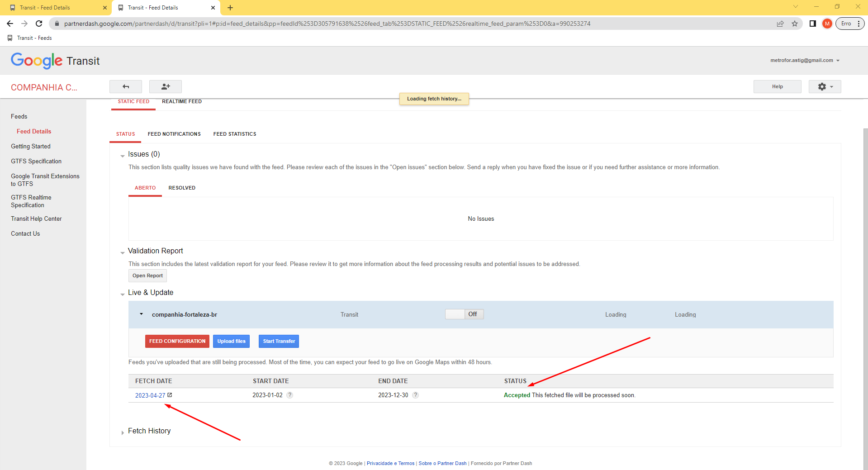Open the metrofor.astig@gmail.com account dropdown
The width and height of the screenshot is (868, 470).
click(805, 60)
